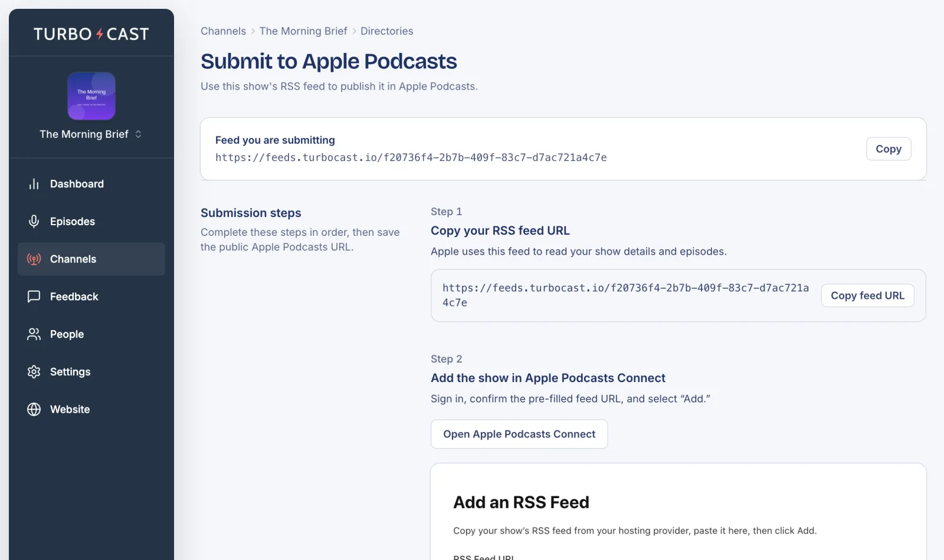
Task: Open the Dashboard menu item
Action: (91, 184)
